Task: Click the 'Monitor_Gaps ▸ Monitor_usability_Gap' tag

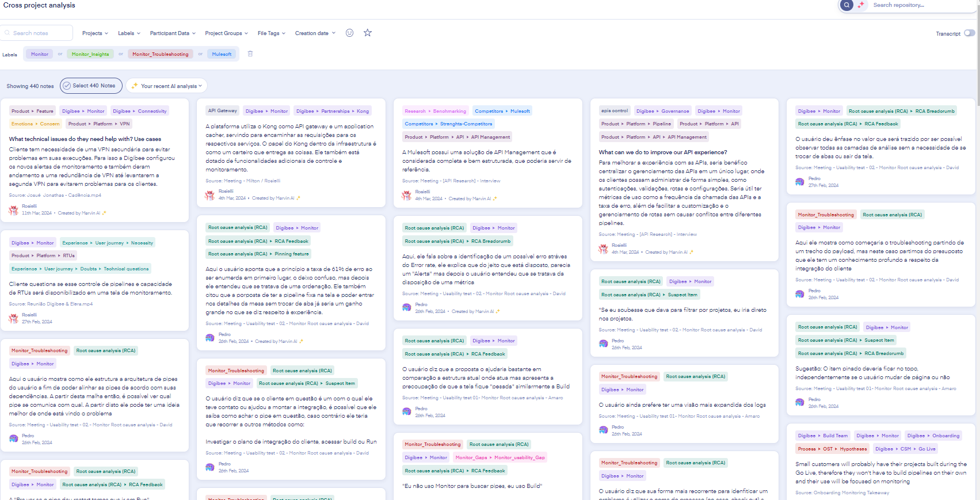Action: coord(499,457)
